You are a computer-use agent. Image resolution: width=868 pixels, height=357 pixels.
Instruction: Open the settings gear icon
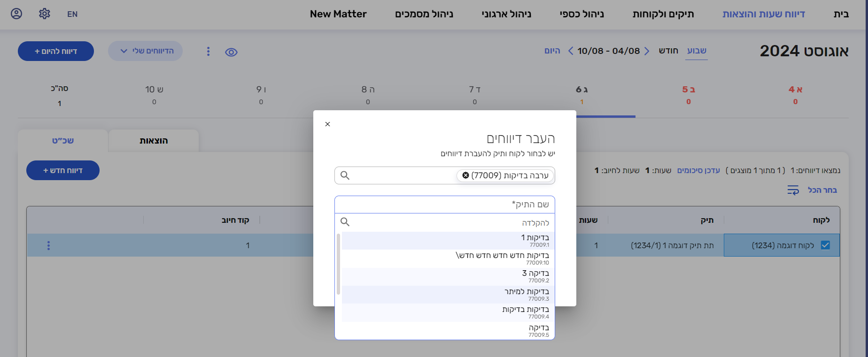pos(45,14)
